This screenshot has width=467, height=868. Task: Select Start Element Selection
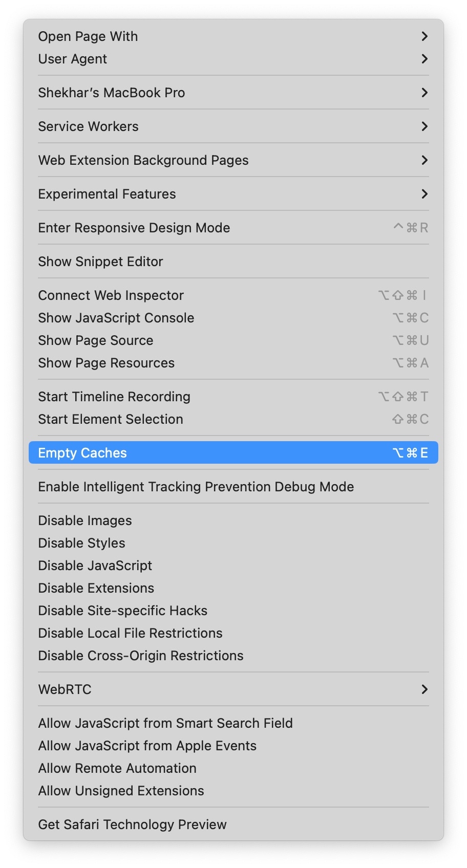coord(233,419)
